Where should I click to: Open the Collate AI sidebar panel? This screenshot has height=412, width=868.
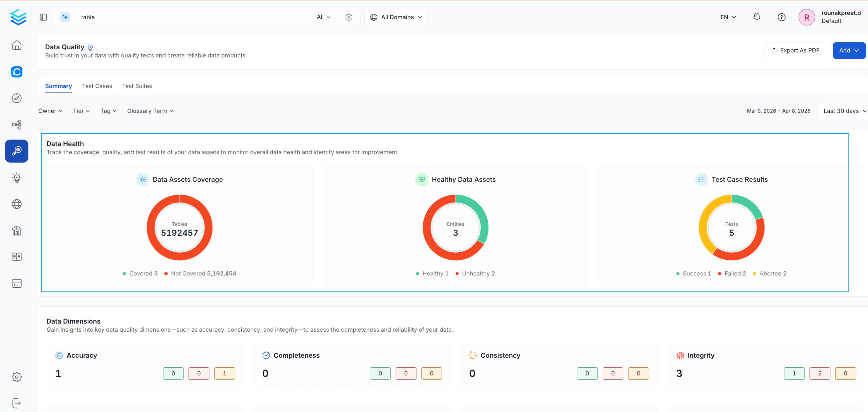[x=17, y=72]
